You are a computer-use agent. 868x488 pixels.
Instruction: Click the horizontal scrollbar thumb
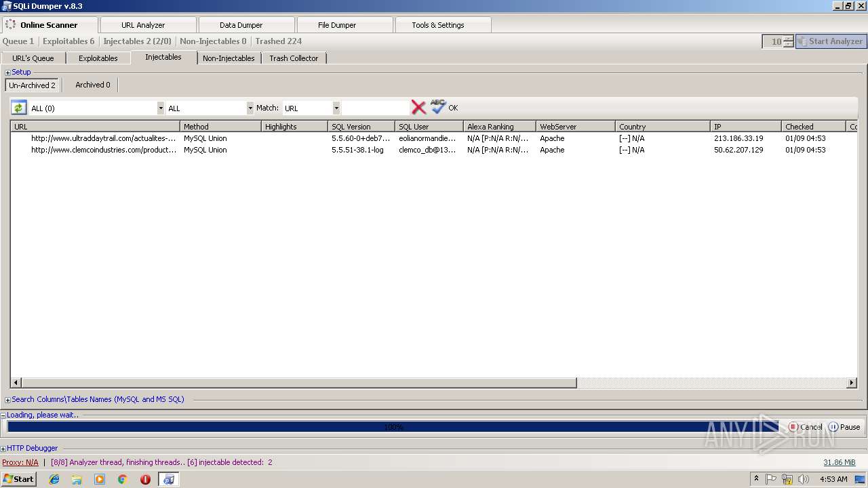coord(299,383)
